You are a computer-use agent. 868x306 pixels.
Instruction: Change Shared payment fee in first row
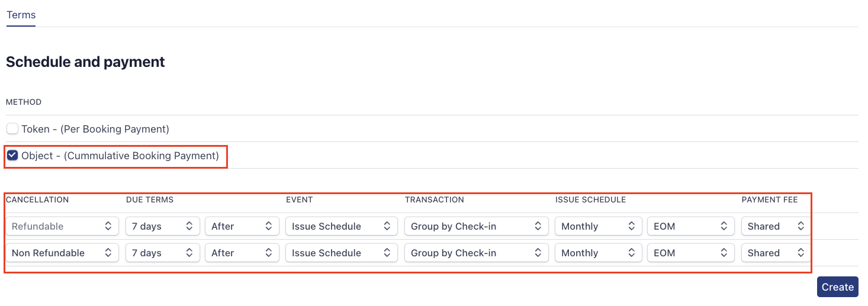tap(775, 226)
